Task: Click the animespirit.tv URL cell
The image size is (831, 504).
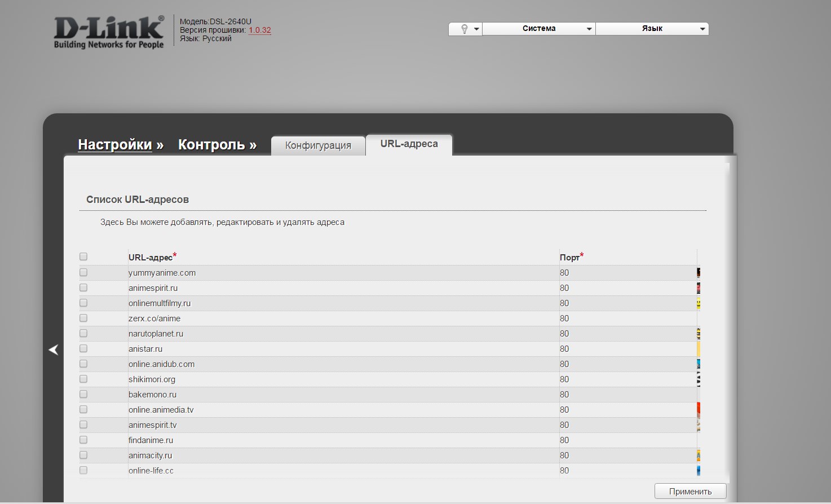Action: 343,425
